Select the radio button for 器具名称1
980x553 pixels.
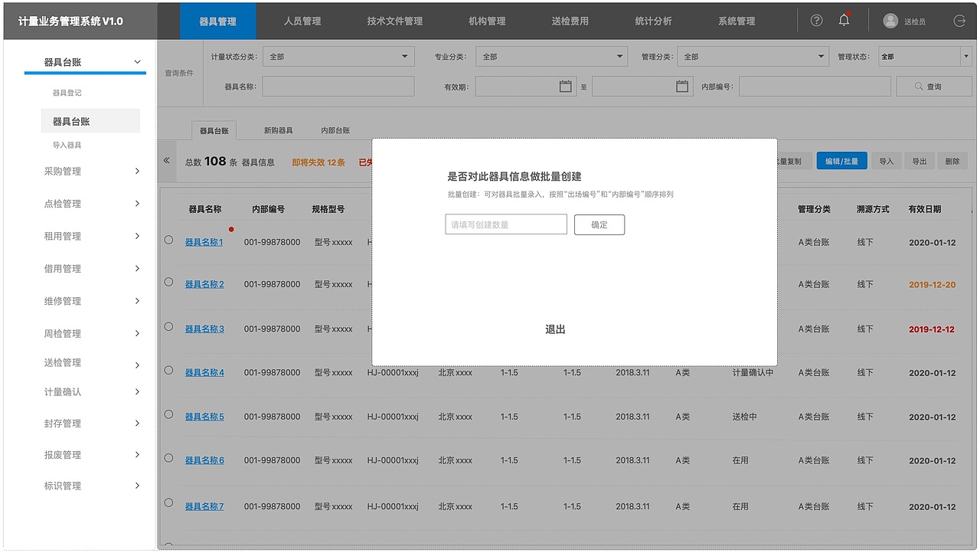[168, 240]
